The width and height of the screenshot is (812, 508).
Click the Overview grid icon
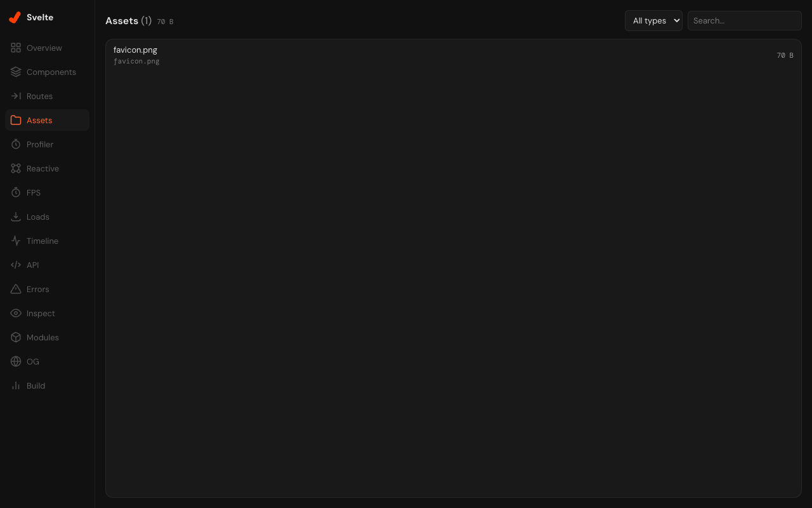pyautogui.click(x=16, y=48)
